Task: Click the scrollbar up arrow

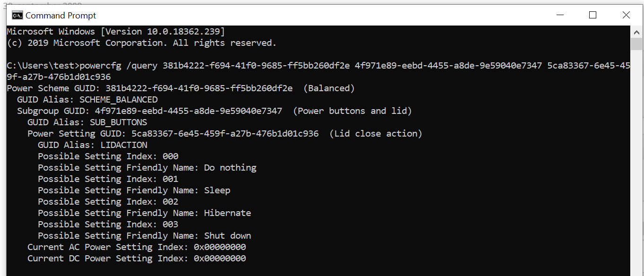Action: coord(636,32)
